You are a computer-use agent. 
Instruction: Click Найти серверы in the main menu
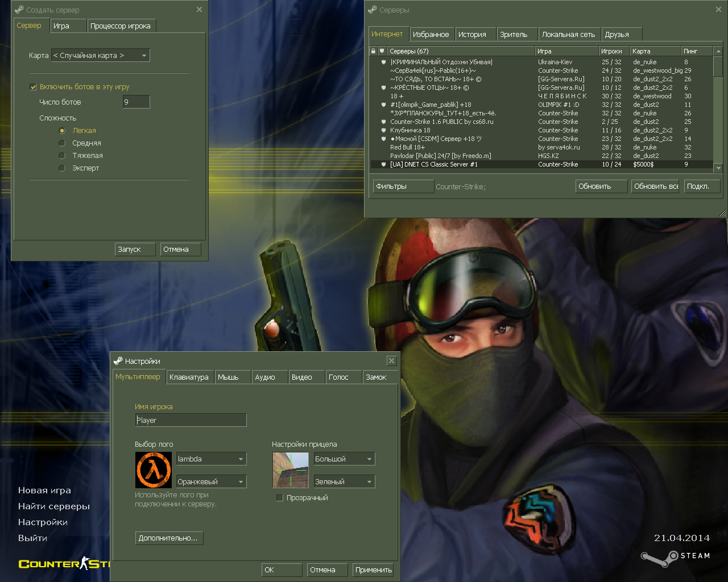54,506
